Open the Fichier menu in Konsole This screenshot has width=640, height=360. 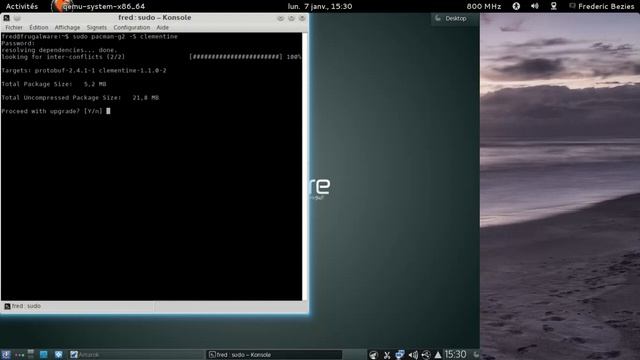tap(14, 27)
